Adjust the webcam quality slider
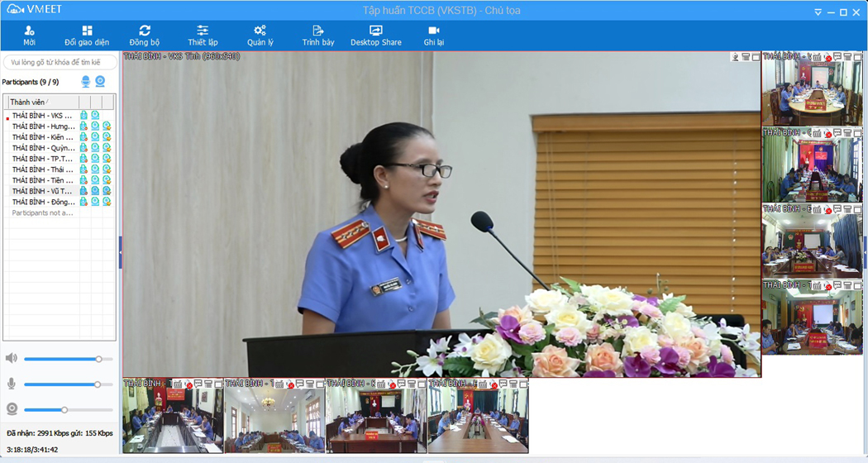 pyautogui.click(x=64, y=409)
